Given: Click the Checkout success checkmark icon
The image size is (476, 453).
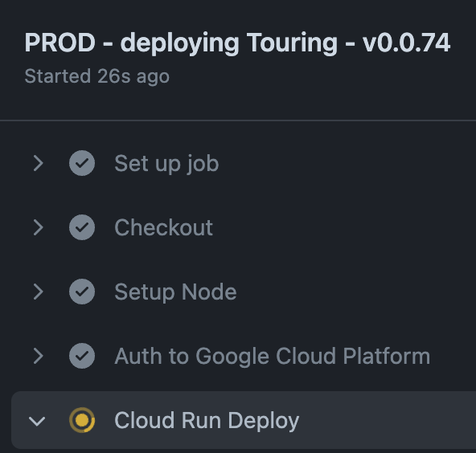Looking at the screenshot, I should coord(82,227).
